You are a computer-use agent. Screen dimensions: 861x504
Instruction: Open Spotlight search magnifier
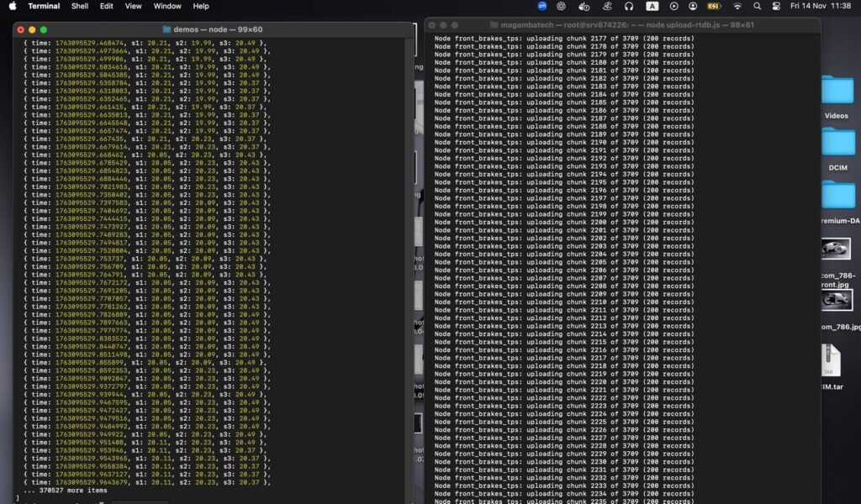point(757,6)
